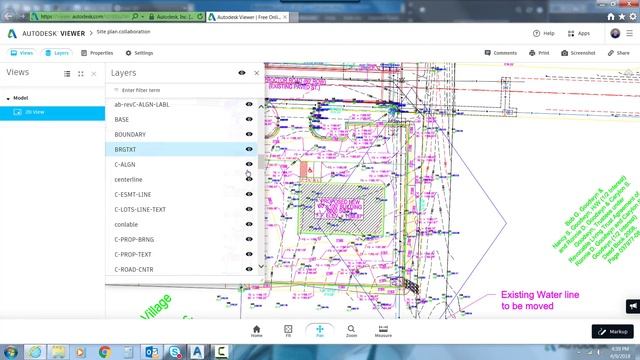Hide the conlable layer
This screenshot has width=640, height=360.
coord(249,224)
